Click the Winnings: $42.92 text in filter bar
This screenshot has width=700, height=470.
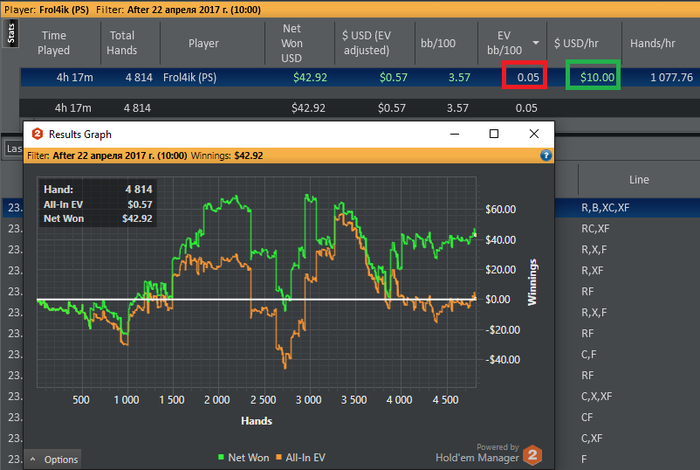pos(227,156)
